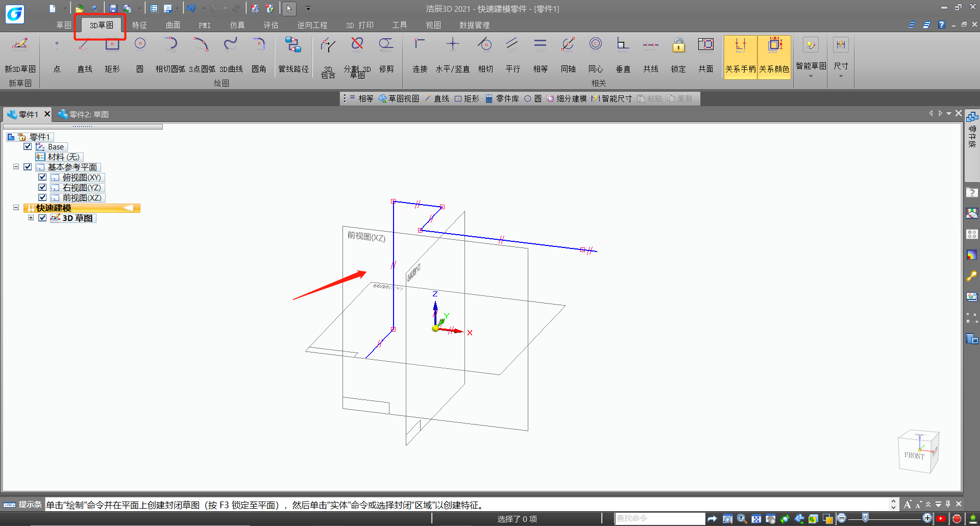Click 零件库 in the quick toolbar
The image size is (980, 526).
coord(502,98)
